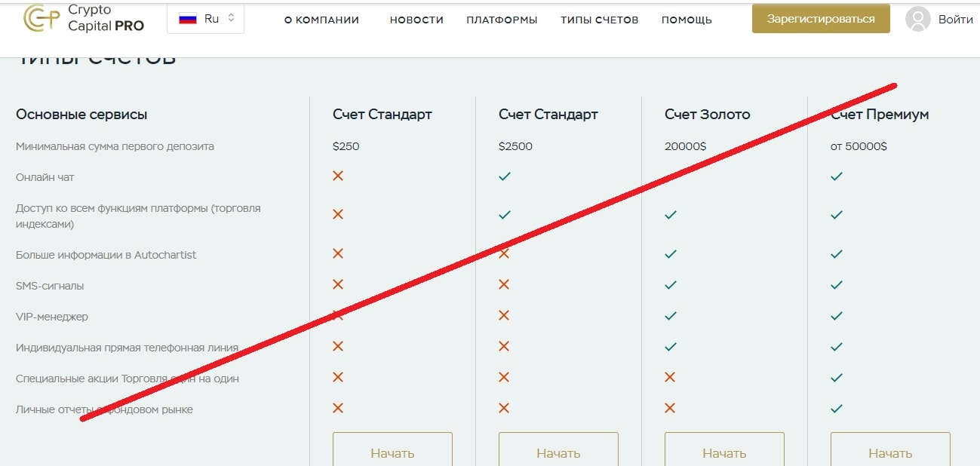Click the Russian flag icon
Viewport: 980px width, 466px height.
pos(188,19)
